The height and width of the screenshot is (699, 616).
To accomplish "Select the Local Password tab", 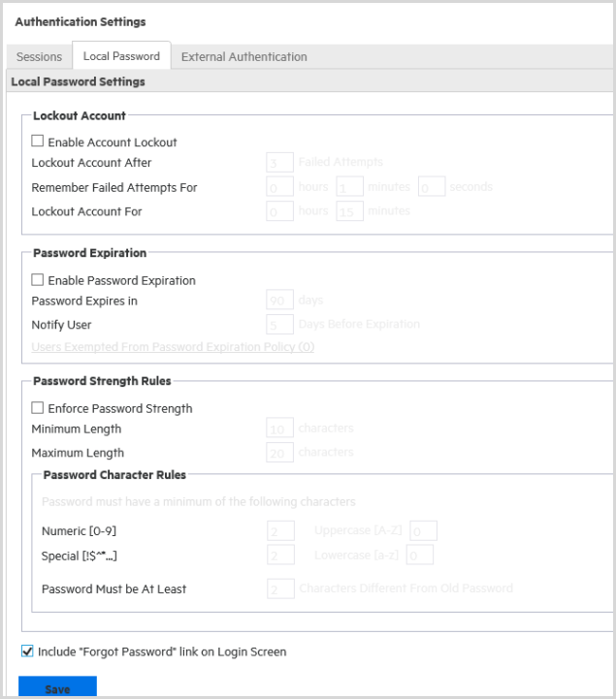I will pos(121,57).
